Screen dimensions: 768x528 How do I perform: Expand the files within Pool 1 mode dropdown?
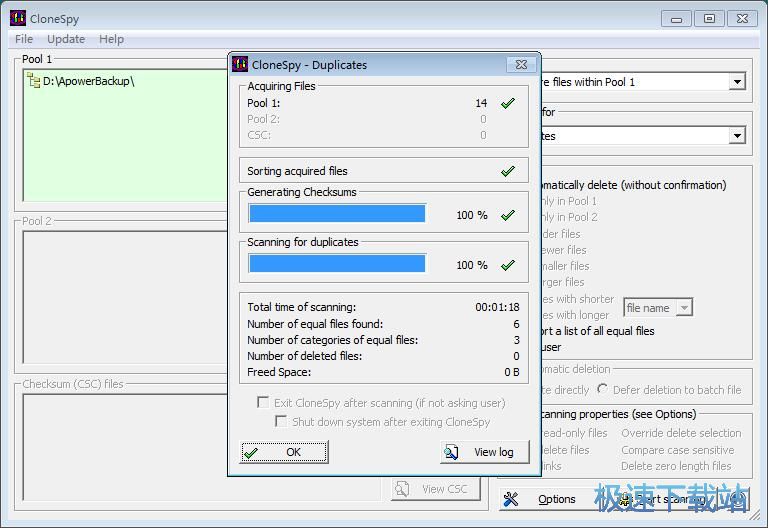pyautogui.click(x=737, y=82)
